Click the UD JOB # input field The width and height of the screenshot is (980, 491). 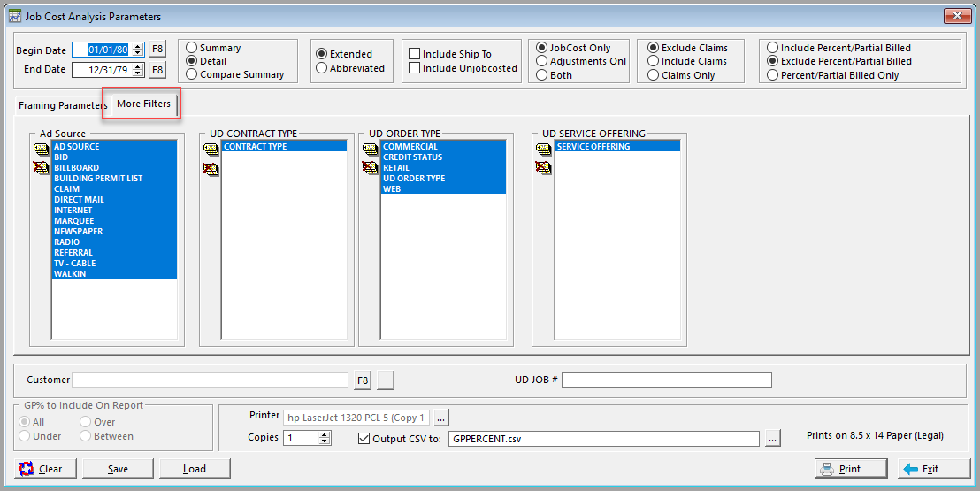point(666,380)
